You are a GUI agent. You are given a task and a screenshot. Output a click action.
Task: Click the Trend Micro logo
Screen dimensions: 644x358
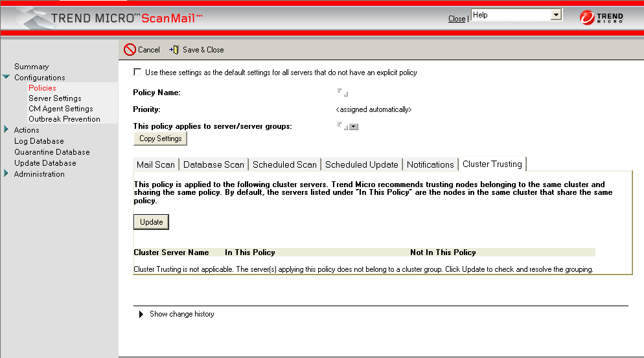point(601,18)
